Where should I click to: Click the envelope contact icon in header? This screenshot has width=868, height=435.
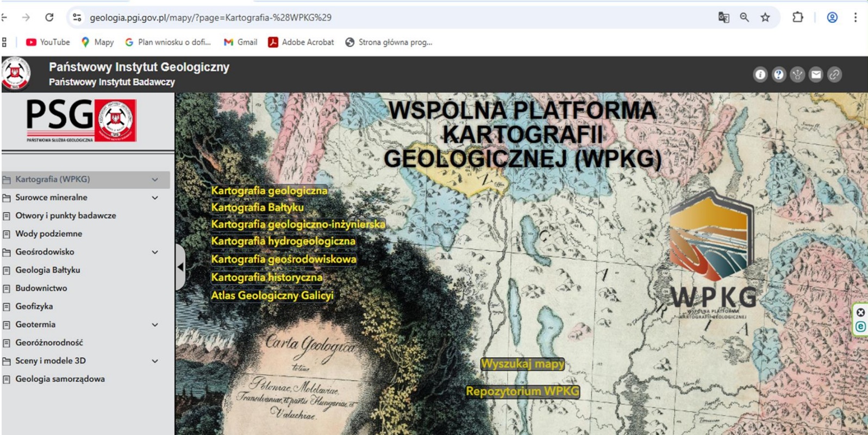pyautogui.click(x=816, y=74)
